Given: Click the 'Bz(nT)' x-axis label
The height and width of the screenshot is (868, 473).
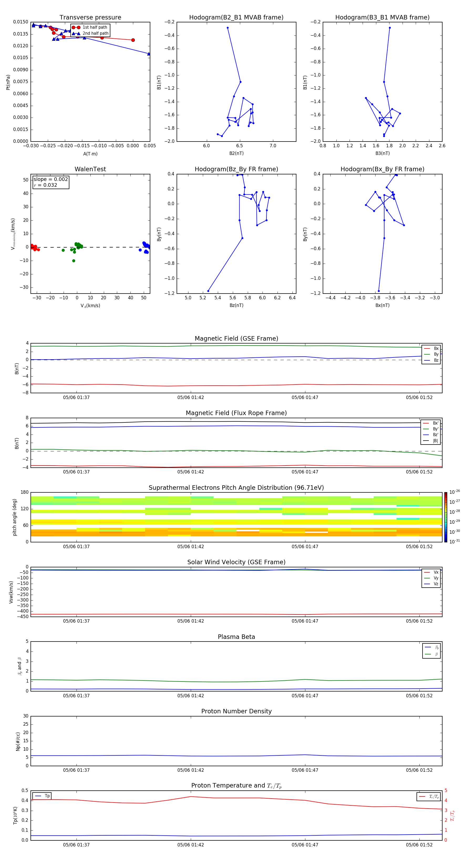Looking at the screenshot, I should (236, 305).
